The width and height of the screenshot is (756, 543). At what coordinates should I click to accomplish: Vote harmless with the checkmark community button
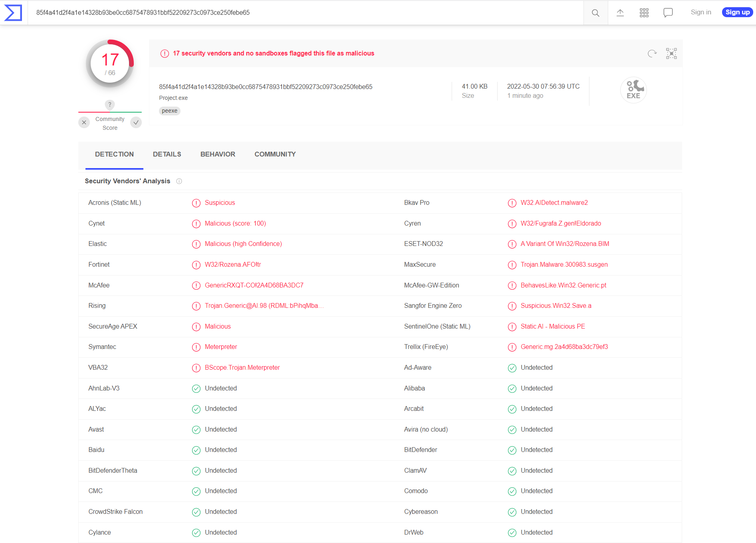136,123
